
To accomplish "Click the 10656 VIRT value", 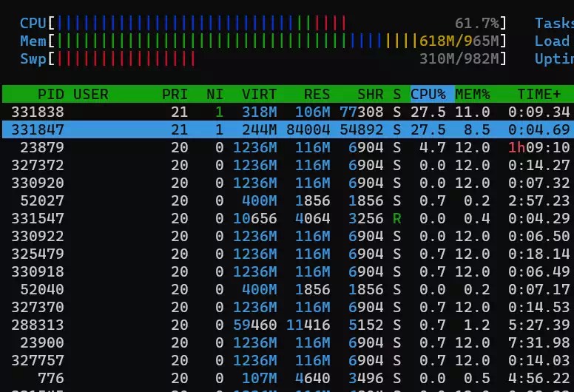I will (254, 218).
